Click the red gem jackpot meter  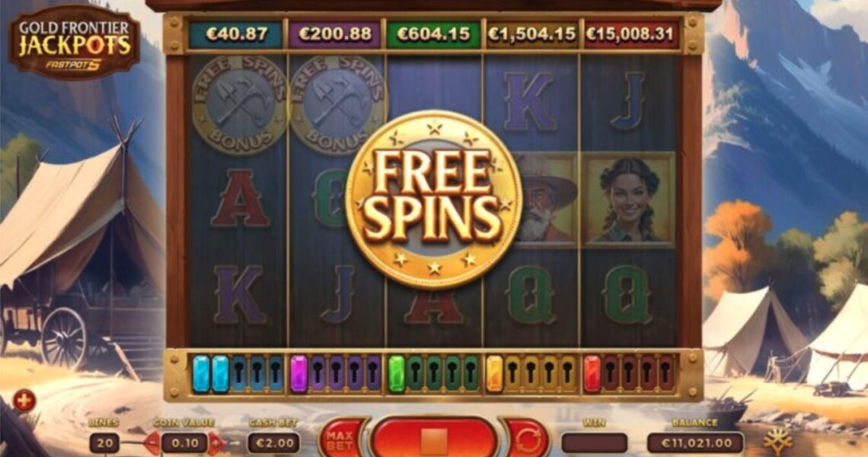[629, 375]
